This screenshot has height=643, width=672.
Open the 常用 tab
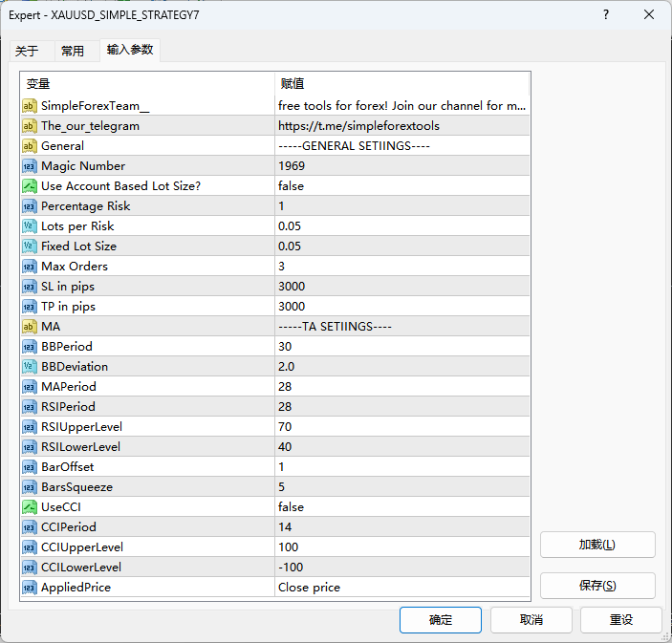[73, 51]
